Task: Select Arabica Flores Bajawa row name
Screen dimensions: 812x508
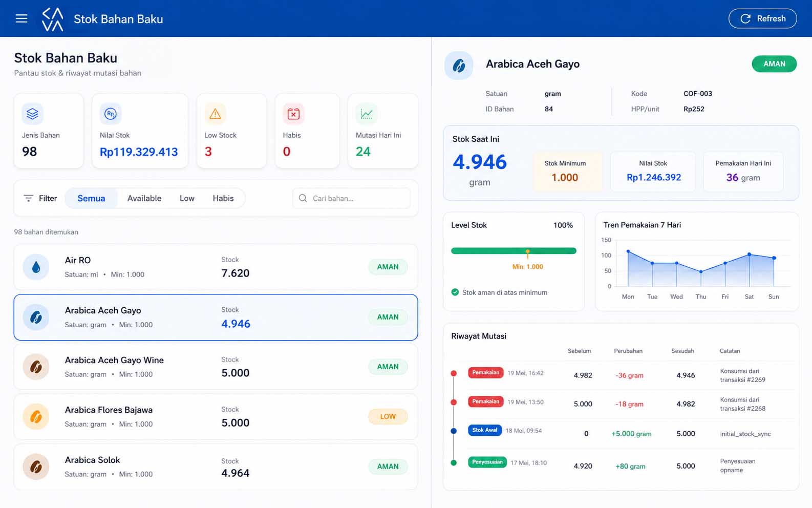Action: click(x=109, y=410)
